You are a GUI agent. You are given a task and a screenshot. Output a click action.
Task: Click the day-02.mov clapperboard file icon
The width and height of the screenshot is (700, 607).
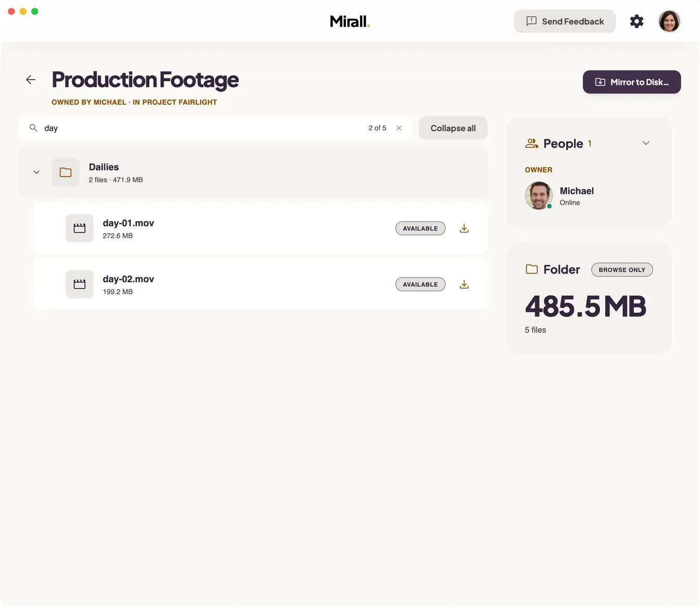[80, 284]
